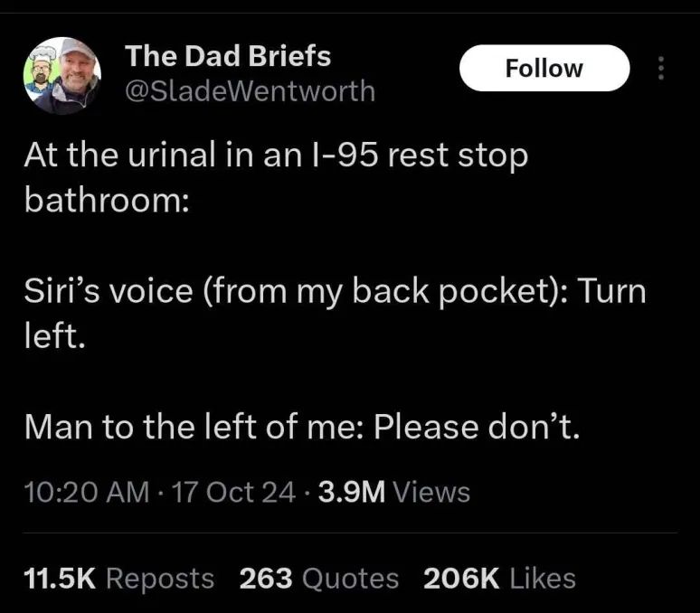Show the 206K likes number
This screenshot has height=613, width=700.
[461, 579]
